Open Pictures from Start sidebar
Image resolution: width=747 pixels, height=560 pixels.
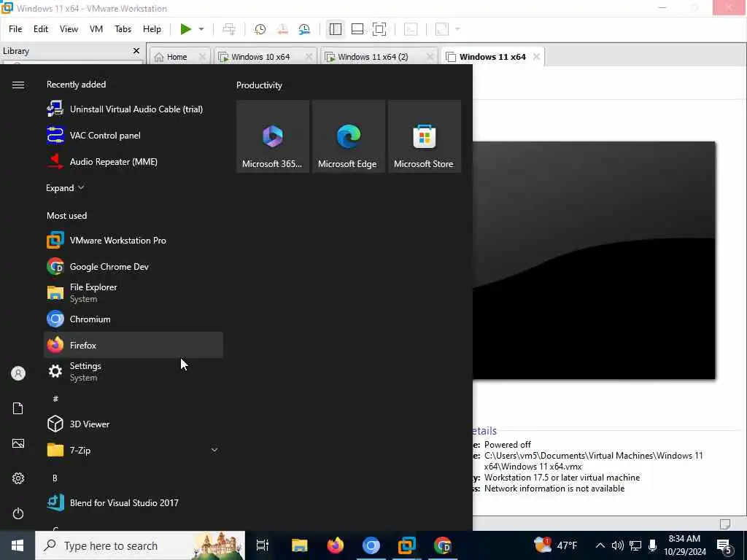click(18, 443)
